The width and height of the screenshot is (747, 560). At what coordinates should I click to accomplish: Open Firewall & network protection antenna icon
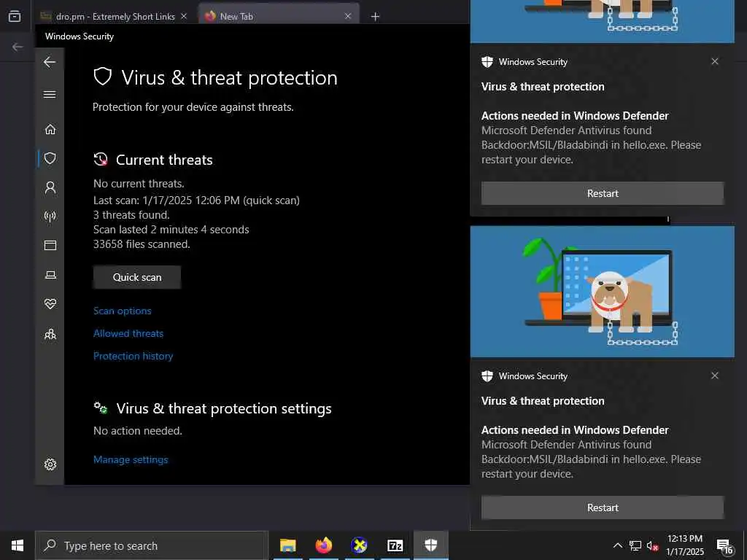point(50,216)
